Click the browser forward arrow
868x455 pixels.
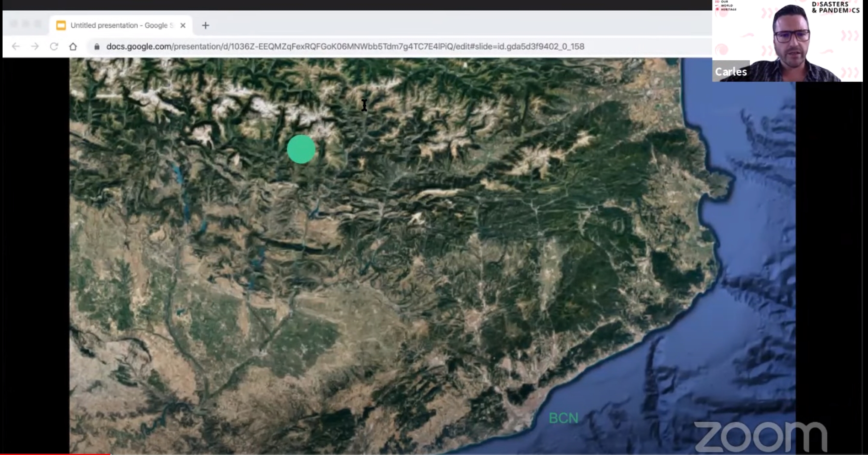tap(35, 46)
